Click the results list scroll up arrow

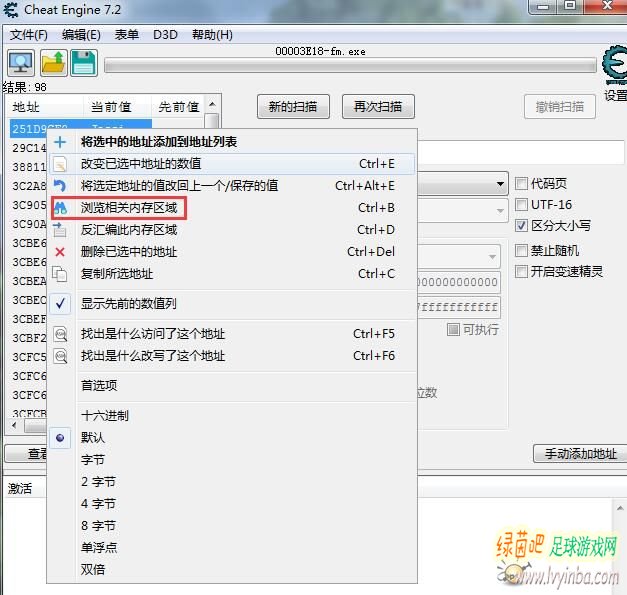click(x=212, y=105)
